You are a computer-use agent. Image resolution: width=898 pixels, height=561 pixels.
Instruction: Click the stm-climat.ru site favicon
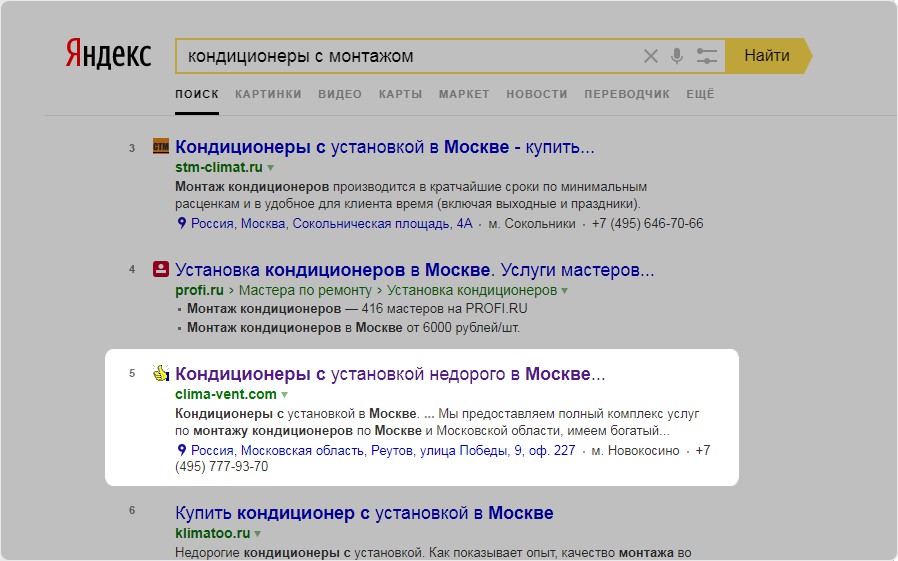tap(161, 147)
